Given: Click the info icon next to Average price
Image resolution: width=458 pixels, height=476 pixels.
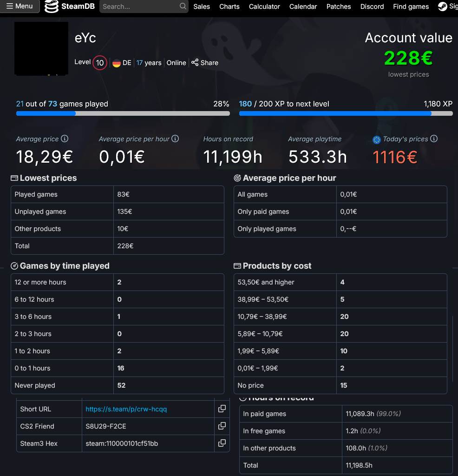Looking at the screenshot, I should 64,139.
